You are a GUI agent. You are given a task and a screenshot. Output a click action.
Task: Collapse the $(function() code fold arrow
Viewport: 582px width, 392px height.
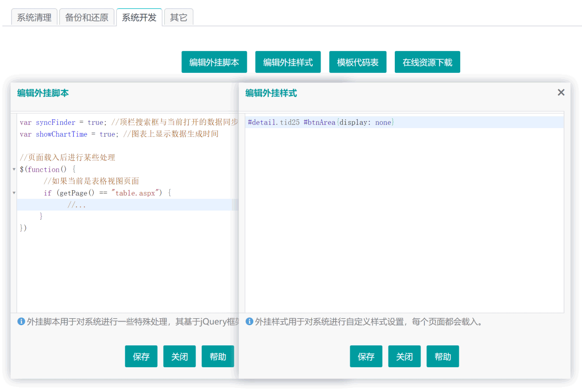(14, 169)
